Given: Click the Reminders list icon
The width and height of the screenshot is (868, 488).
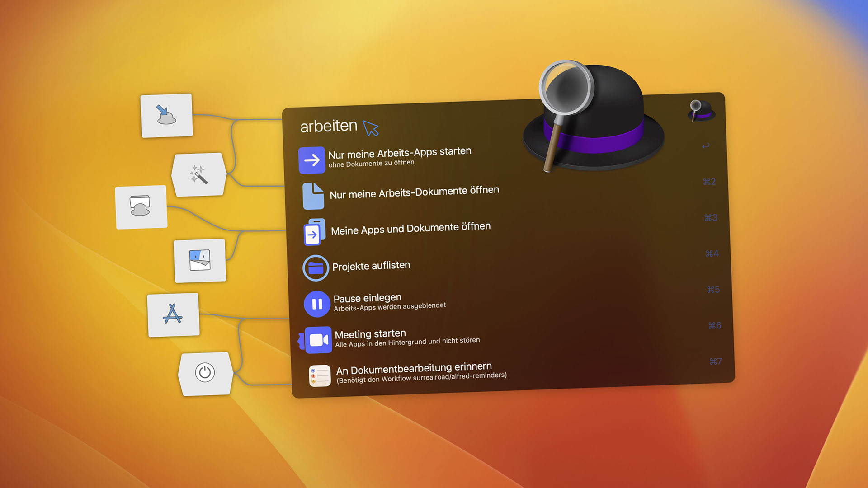Looking at the screenshot, I should click(320, 376).
